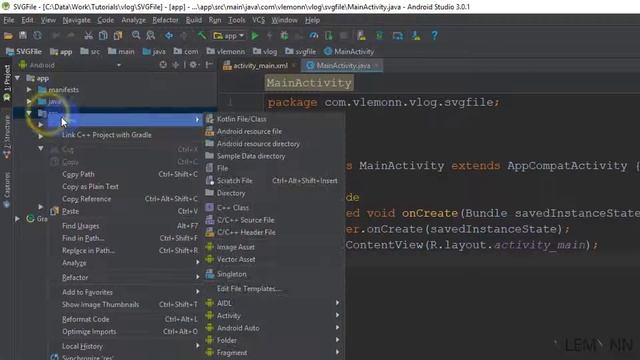Select Image Asset option
The width and height of the screenshot is (640, 360).
236,247
